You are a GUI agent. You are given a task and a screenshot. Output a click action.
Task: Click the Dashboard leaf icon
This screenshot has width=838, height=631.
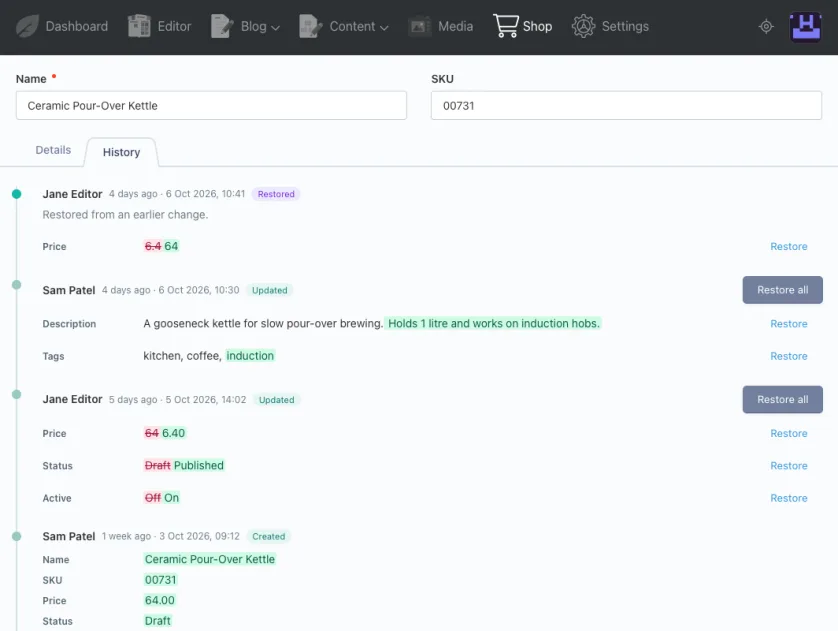click(27, 26)
